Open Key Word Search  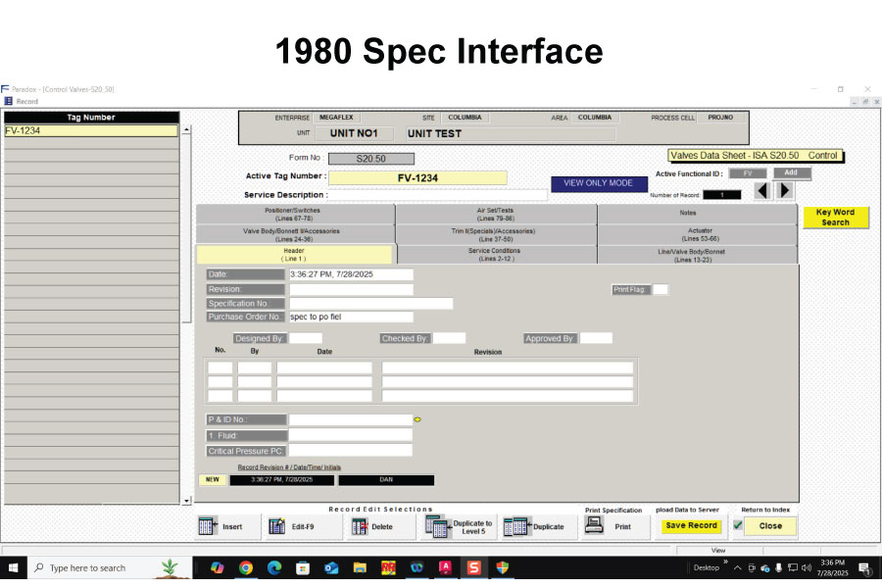click(835, 218)
